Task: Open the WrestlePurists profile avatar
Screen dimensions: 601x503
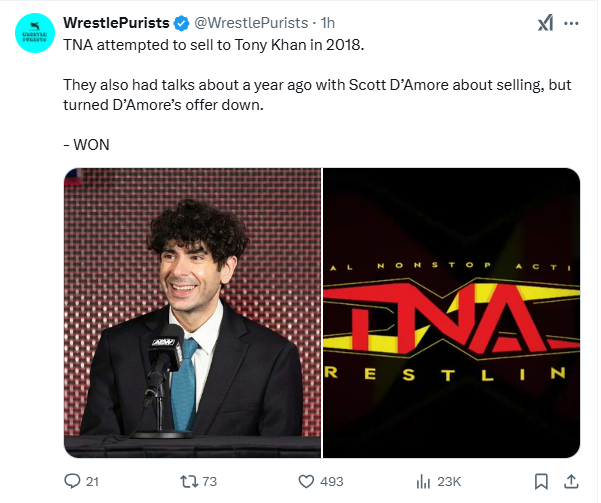Action: pos(36,36)
